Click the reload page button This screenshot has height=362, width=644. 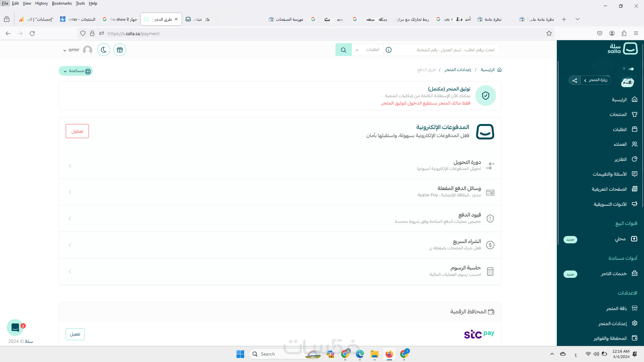[x=32, y=34]
